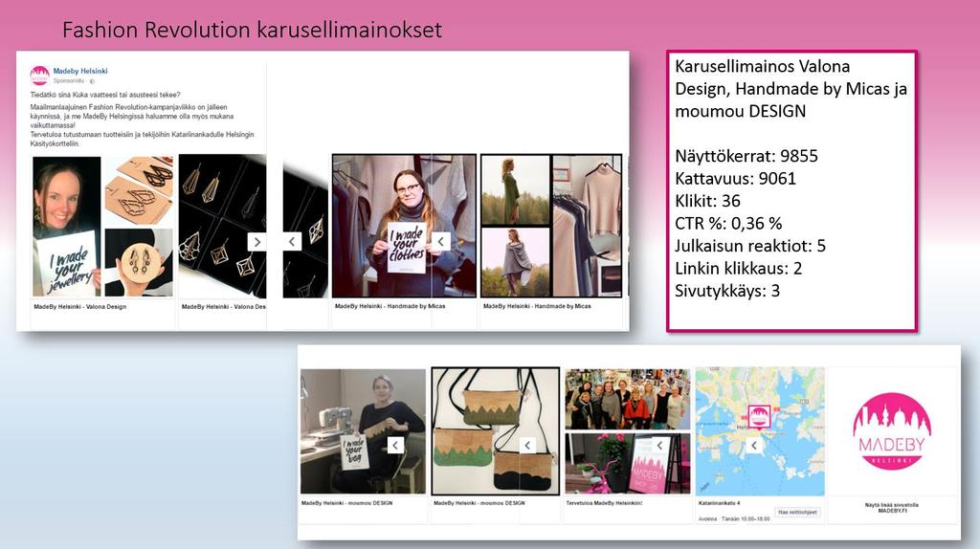Open the wooden earrings on cardboard photo
This screenshot has height=549, width=980.
[138, 190]
